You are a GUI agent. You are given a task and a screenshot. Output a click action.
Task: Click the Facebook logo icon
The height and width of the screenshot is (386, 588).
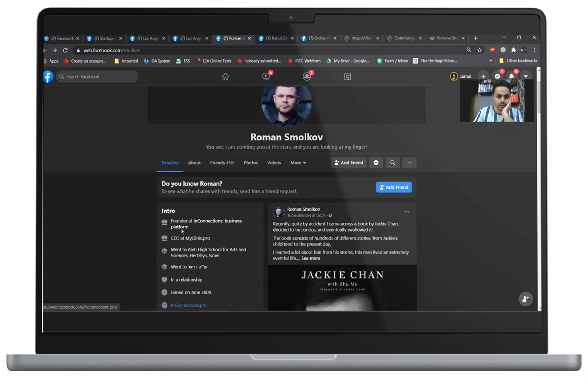[x=48, y=76]
